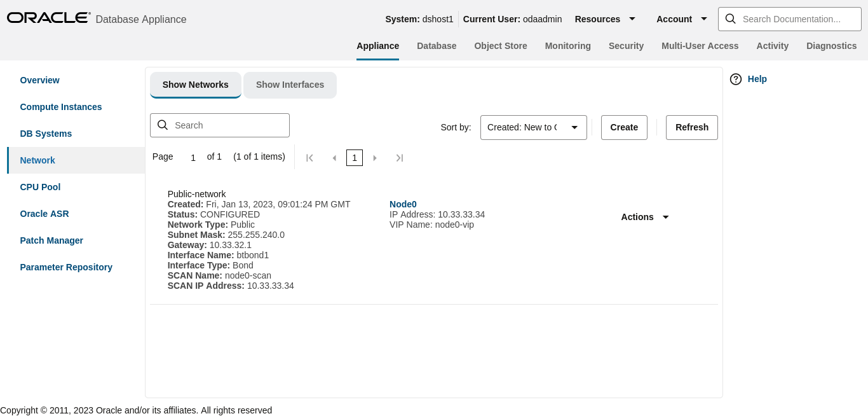Image resolution: width=868 pixels, height=416 pixels.
Task: Click the magnifier icon in Search Documentation
Action: 730,19
